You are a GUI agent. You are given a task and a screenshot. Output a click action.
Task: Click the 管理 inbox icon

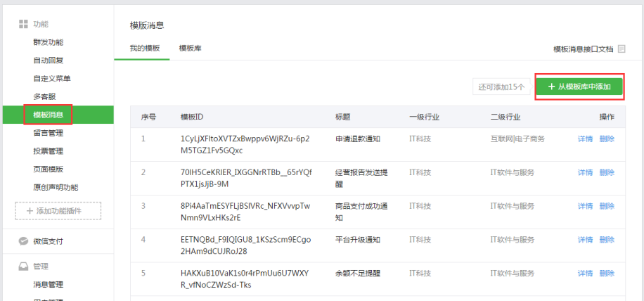pos(23,267)
